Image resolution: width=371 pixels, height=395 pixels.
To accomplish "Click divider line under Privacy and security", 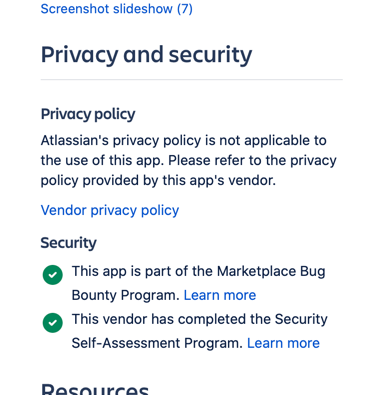I will click(192, 80).
